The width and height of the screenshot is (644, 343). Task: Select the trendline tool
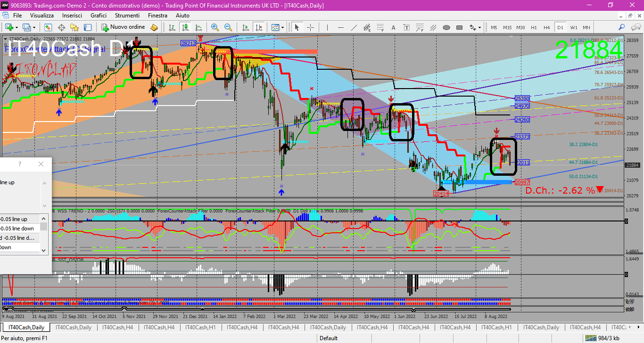click(x=354, y=27)
